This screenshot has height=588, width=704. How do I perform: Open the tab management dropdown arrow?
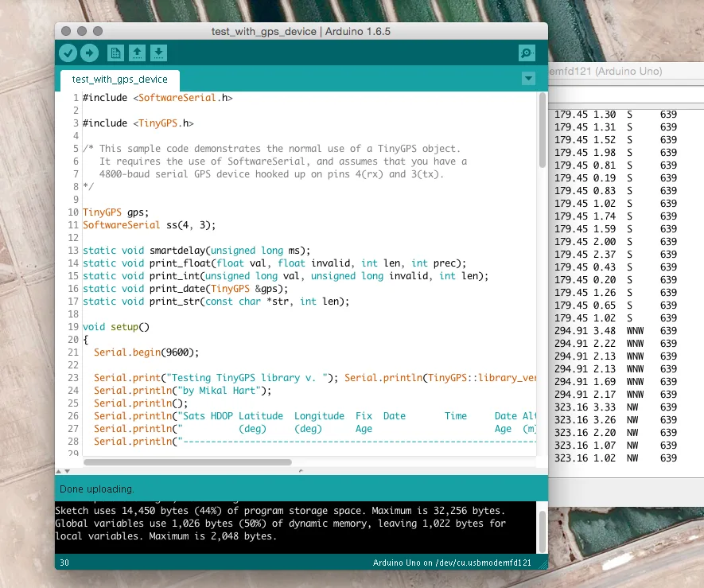coord(528,79)
